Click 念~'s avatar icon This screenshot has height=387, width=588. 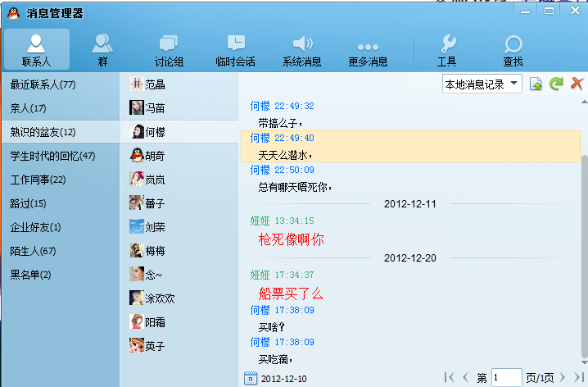click(x=137, y=274)
